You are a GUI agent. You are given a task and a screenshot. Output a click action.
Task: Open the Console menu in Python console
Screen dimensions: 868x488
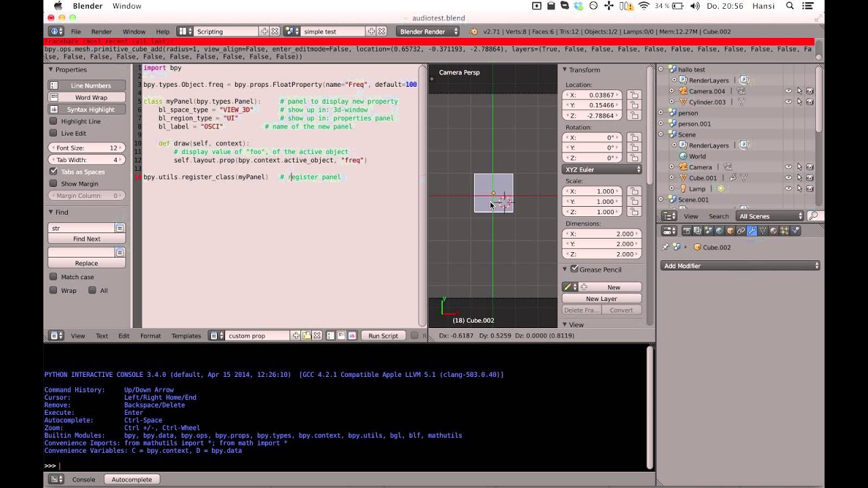coord(84,479)
